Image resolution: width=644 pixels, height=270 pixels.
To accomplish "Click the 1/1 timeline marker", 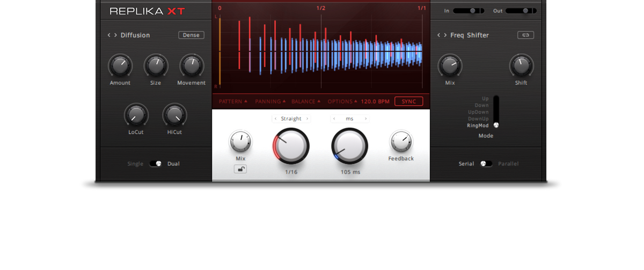I will coord(422,8).
